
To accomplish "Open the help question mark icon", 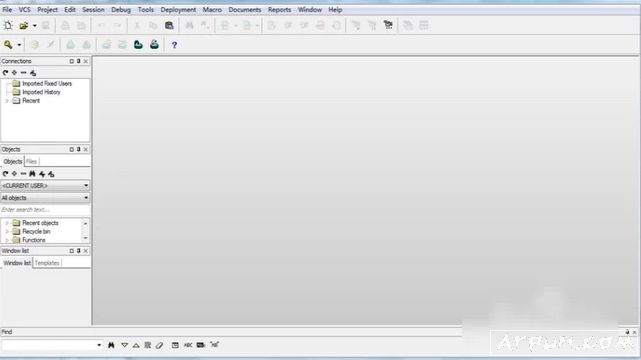I will point(174,45).
